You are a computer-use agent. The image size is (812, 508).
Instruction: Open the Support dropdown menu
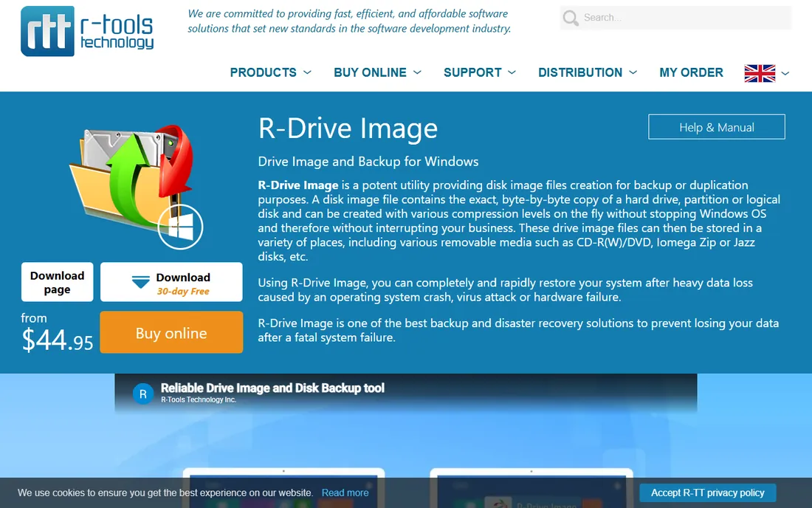(x=480, y=72)
